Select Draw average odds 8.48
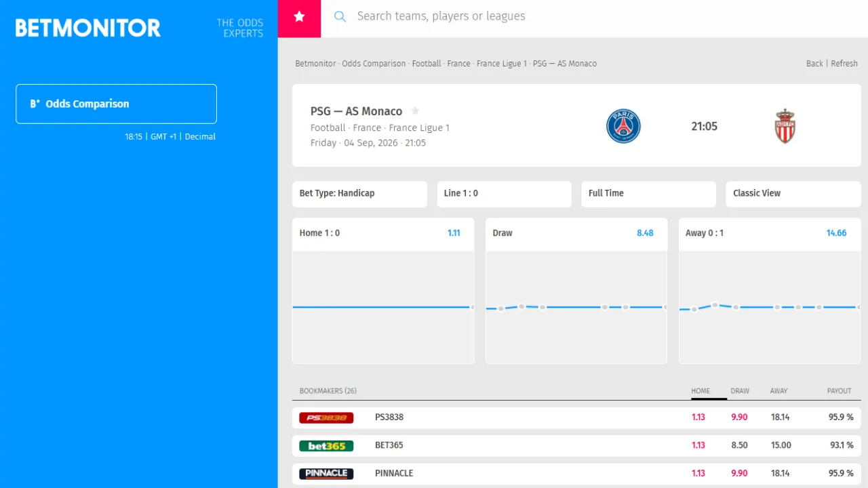The width and height of the screenshot is (868, 488). point(645,232)
